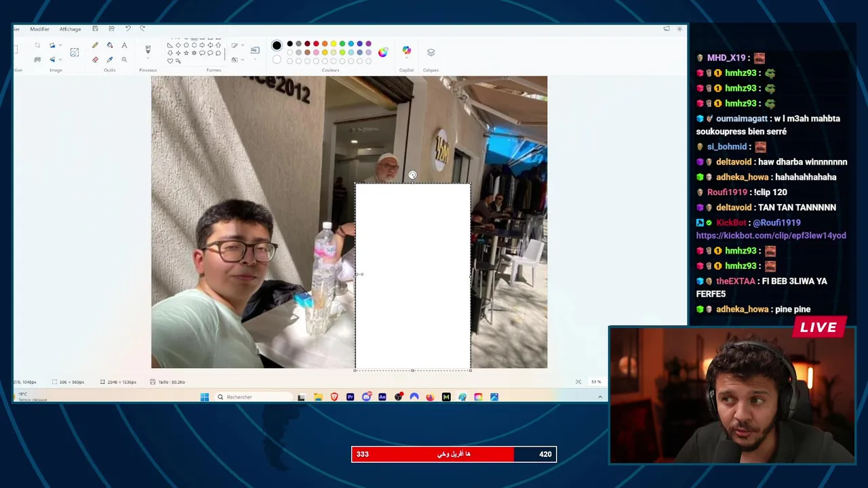Click the '333' progress value
The image size is (868, 488).
point(363,454)
